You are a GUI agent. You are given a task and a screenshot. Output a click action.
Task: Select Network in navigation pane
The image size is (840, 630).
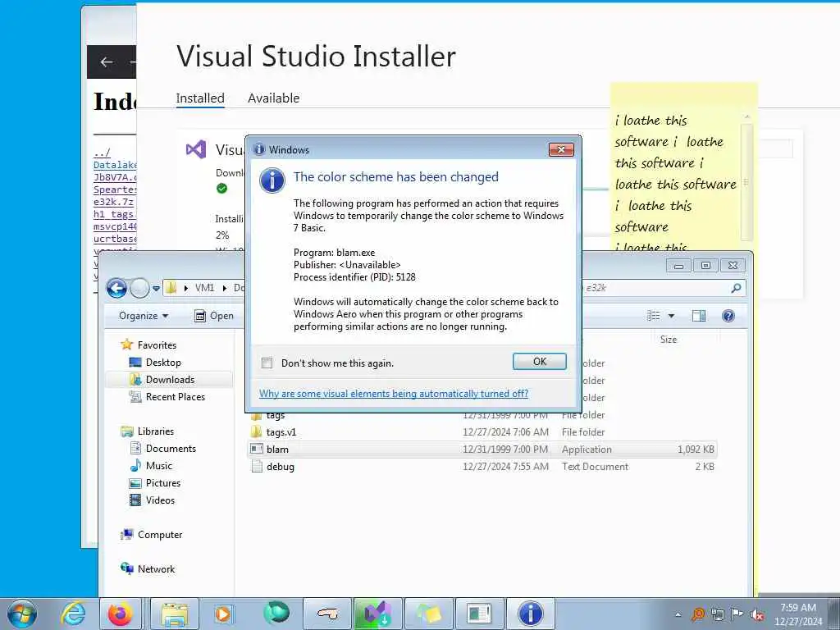pos(156,569)
